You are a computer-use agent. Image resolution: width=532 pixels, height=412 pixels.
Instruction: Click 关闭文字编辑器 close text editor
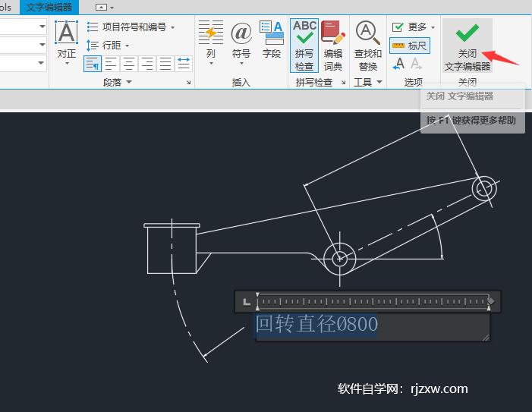(467, 45)
